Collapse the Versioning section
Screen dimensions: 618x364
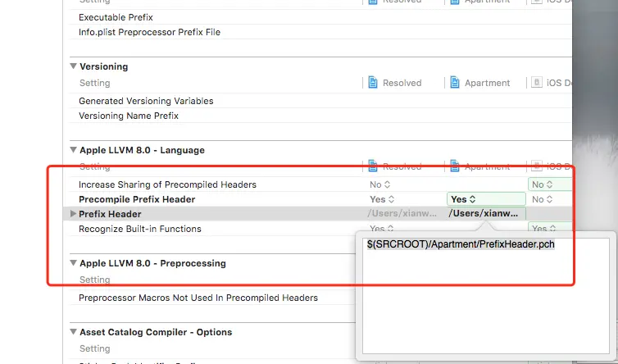tap(74, 66)
